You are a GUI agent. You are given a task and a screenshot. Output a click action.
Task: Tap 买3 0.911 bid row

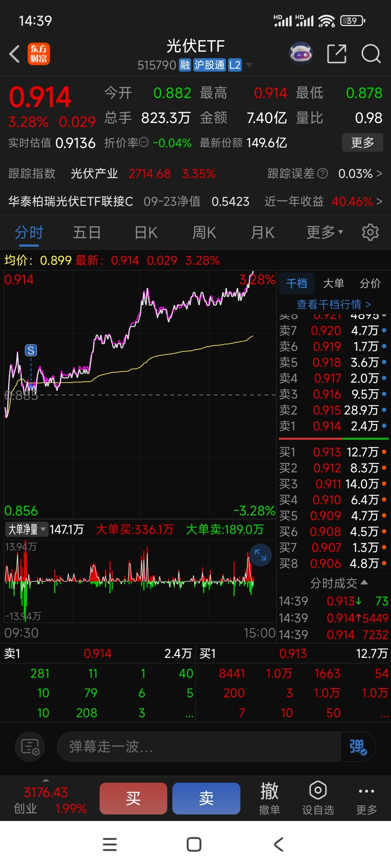coord(333,484)
